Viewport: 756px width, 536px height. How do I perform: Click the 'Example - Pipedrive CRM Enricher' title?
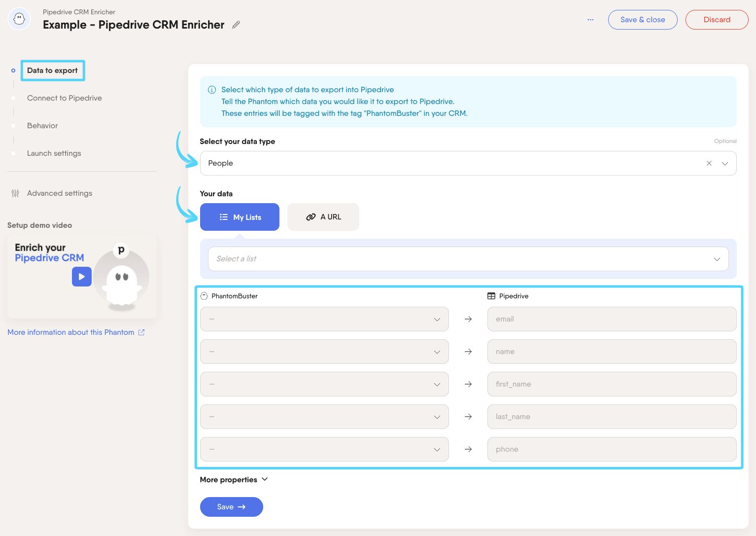pos(134,25)
